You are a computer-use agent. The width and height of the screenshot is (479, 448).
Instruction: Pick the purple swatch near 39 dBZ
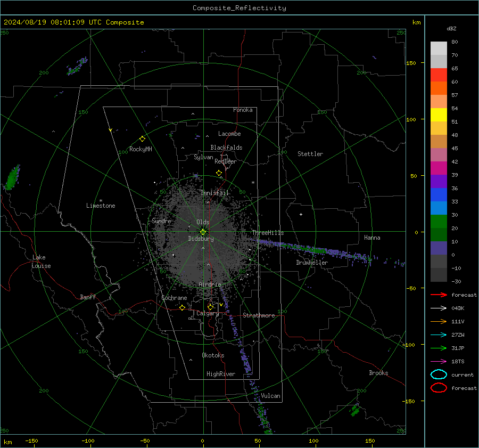pos(439,182)
